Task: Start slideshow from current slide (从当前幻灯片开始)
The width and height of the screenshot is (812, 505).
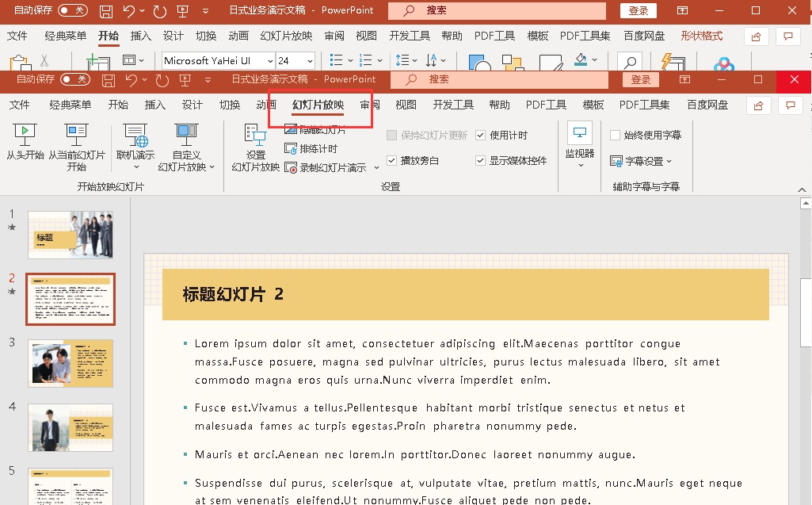Action: pos(77,147)
